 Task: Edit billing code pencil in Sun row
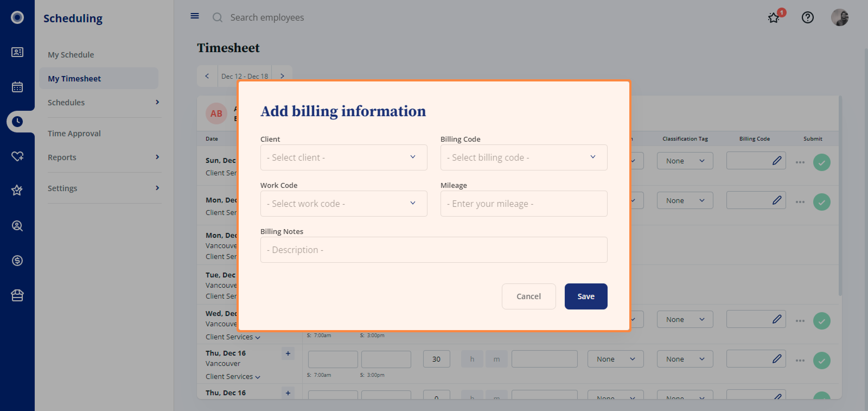coord(777,160)
